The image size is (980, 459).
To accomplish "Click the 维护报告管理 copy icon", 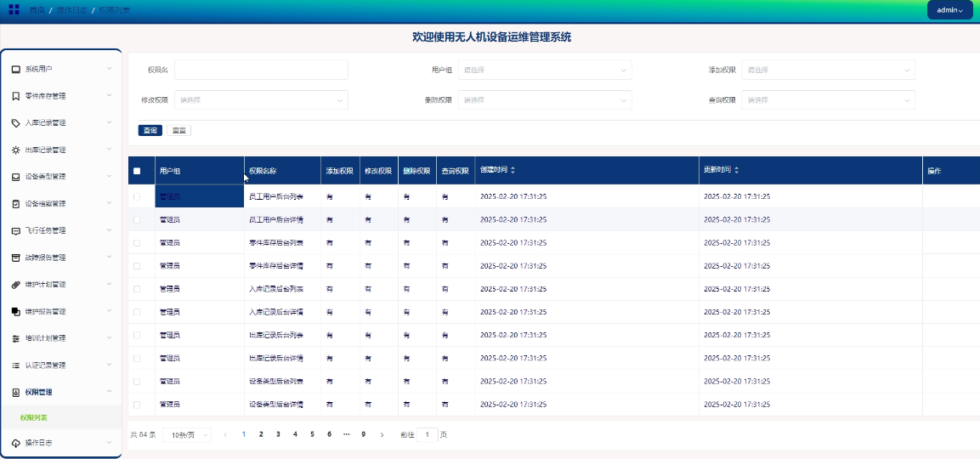I will click(x=16, y=311).
